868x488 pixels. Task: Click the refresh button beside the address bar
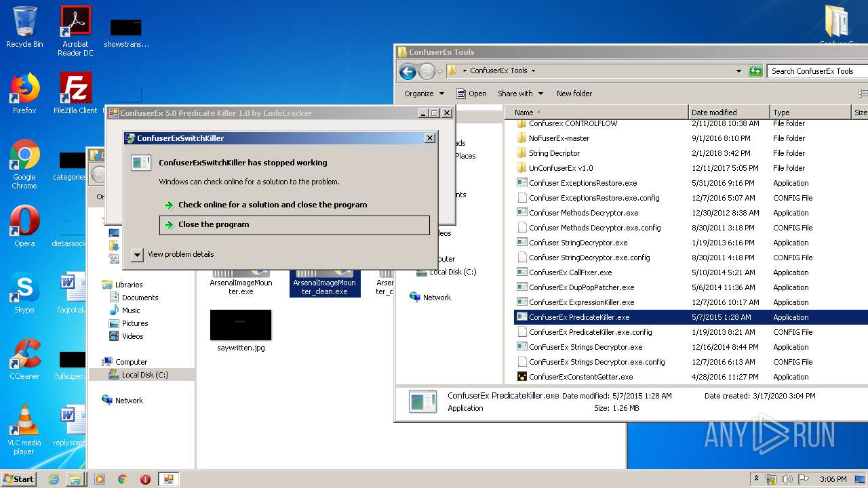pos(755,70)
